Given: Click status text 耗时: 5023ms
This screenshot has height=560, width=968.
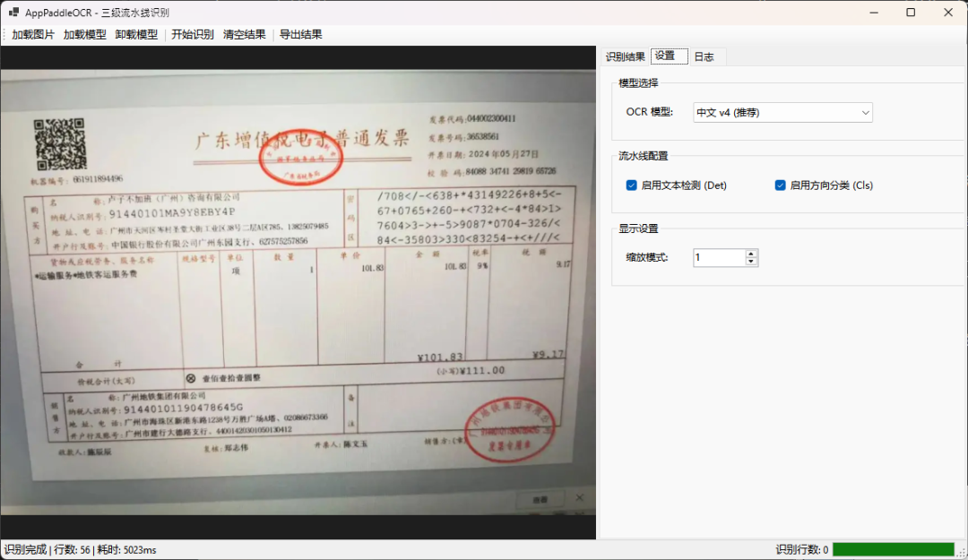Looking at the screenshot, I should pos(126,549).
